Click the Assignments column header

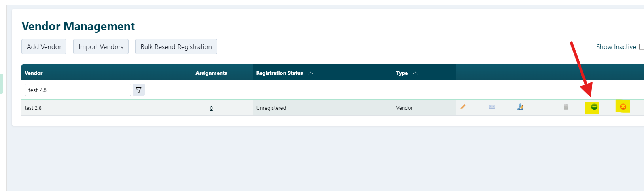[x=211, y=73]
